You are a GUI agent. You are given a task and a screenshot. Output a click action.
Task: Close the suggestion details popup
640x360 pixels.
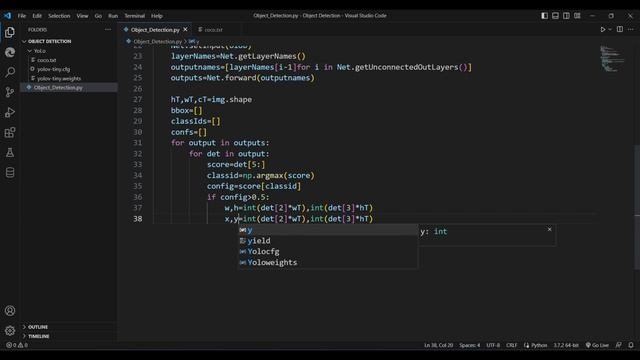pyautogui.click(x=549, y=229)
